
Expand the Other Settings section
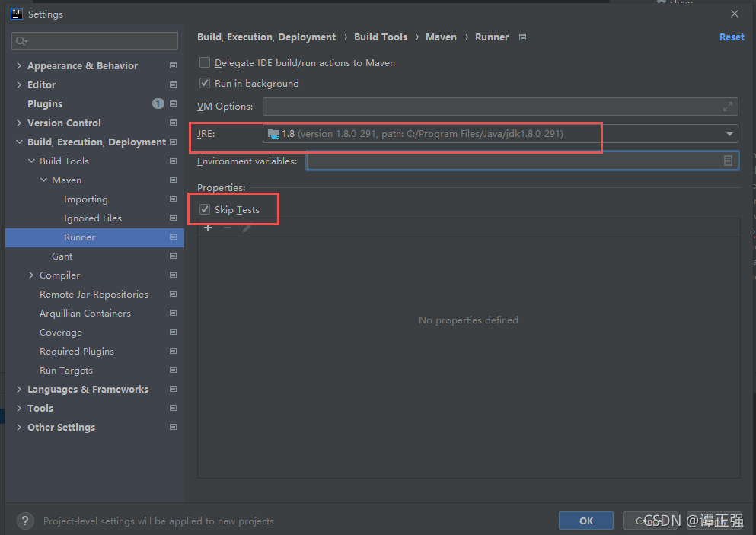(19, 428)
